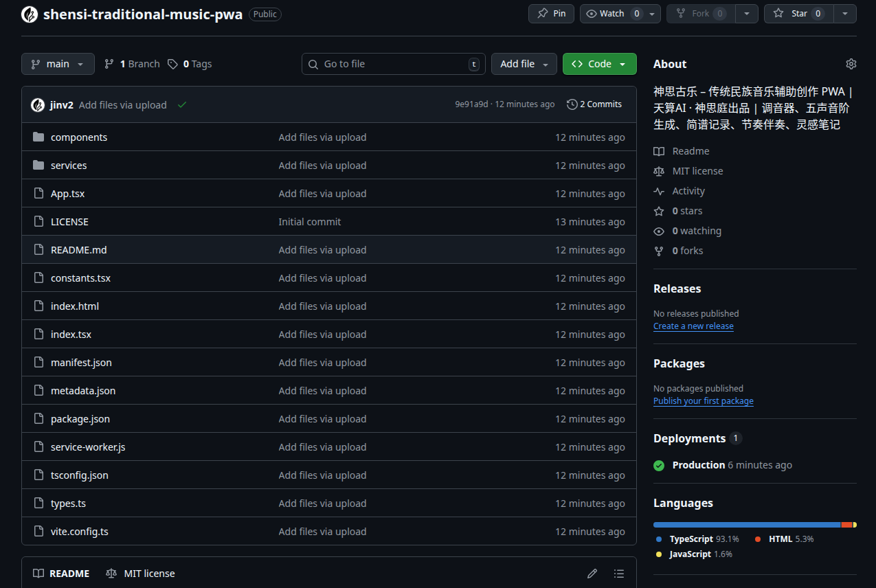The height and width of the screenshot is (588, 876).
Task: Open the README outline list icon
Action: [618, 574]
